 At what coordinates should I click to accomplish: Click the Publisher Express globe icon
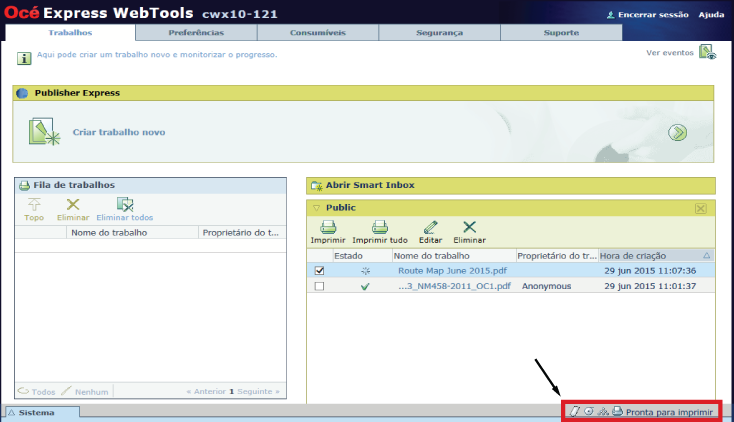(22, 93)
